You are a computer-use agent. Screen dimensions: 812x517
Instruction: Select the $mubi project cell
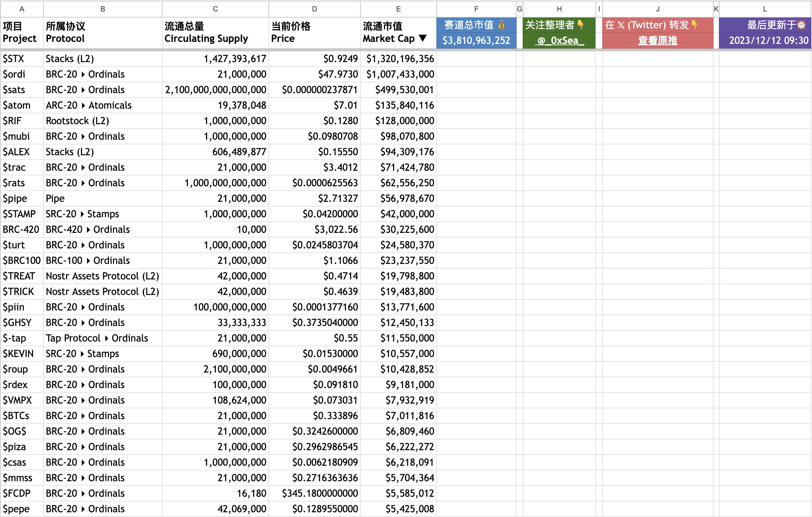click(22, 136)
